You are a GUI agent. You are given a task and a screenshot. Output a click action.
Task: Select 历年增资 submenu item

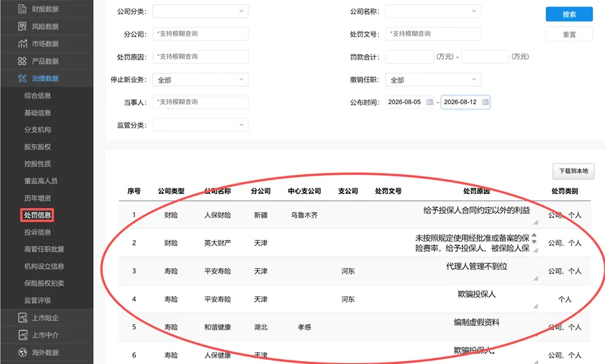click(37, 198)
